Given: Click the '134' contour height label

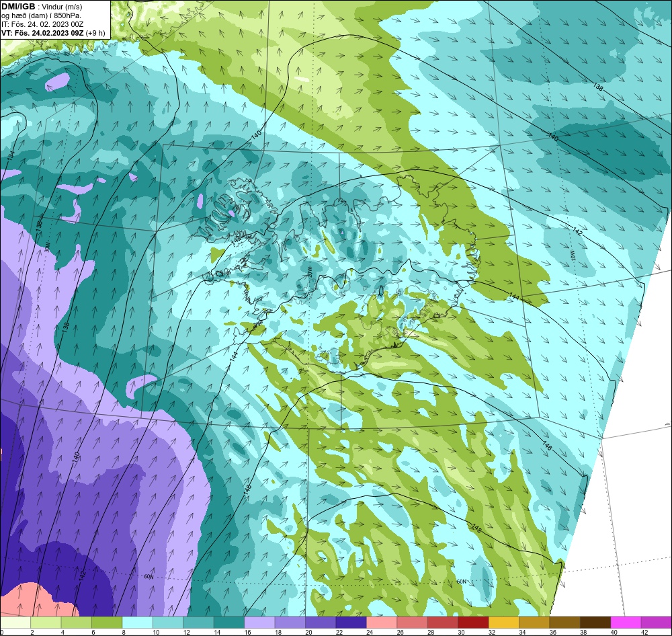Looking at the screenshot, I should (11, 156).
